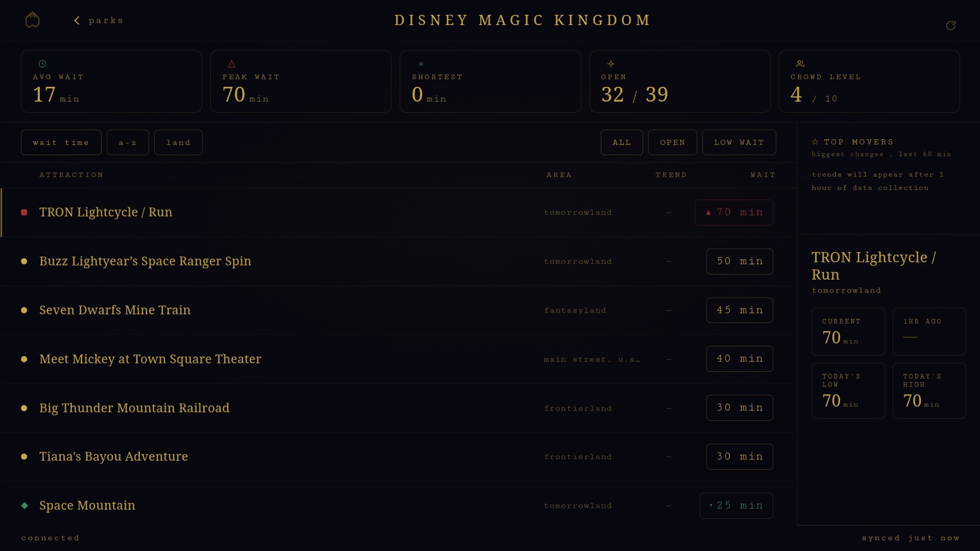This screenshot has height=551, width=980.
Task: Show ALL attractions filter
Action: pyautogui.click(x=622, y=142)
